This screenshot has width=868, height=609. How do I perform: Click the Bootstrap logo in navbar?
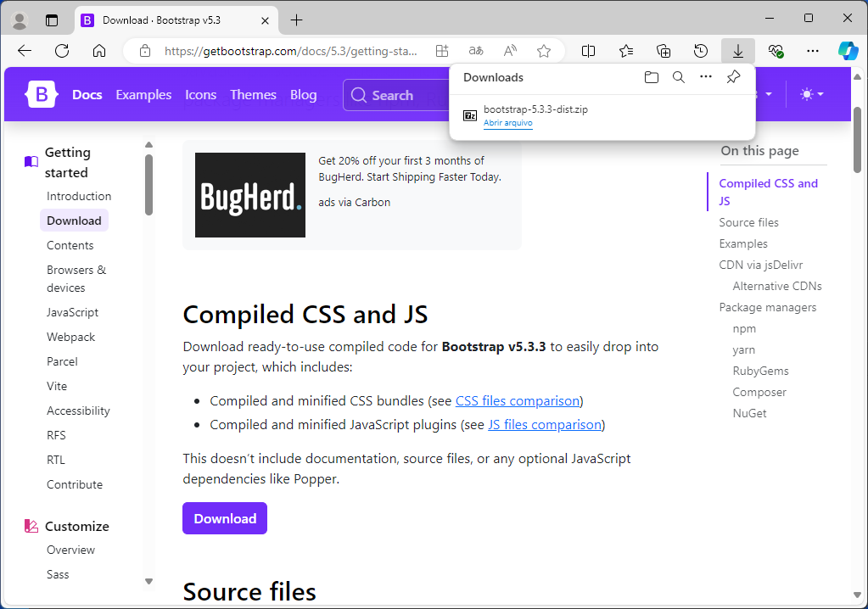point(41,95)
